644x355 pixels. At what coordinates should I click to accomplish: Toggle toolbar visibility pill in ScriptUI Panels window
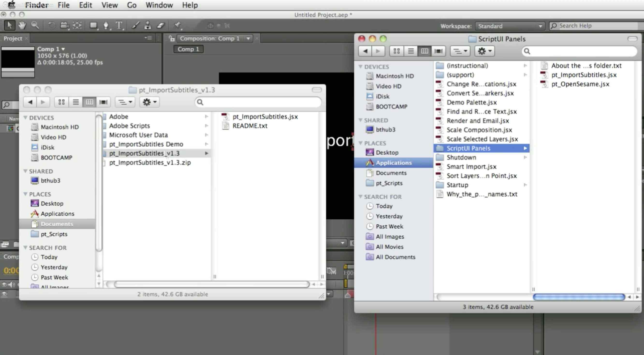click(632, 39)
